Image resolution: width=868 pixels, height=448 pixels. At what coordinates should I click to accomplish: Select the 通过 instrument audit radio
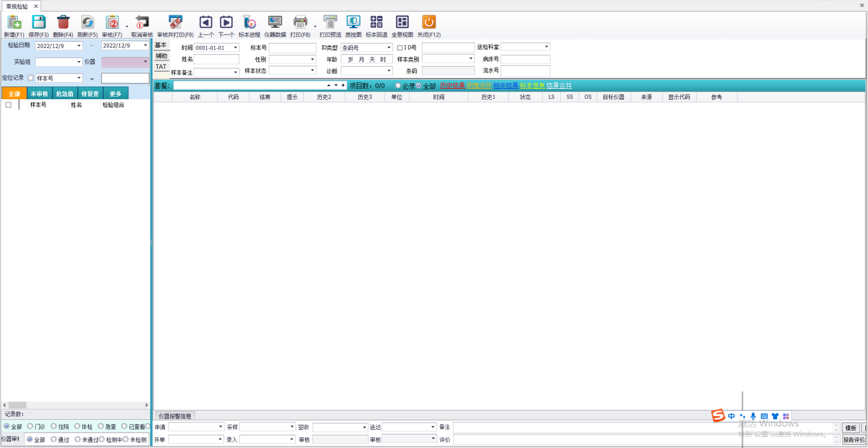pos(54,439)
